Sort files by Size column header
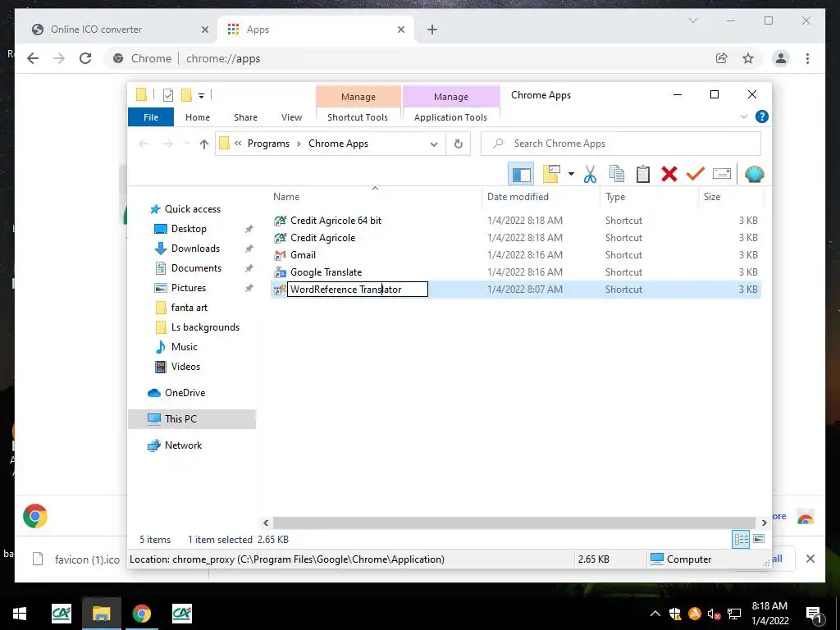 tap(712, 197)
